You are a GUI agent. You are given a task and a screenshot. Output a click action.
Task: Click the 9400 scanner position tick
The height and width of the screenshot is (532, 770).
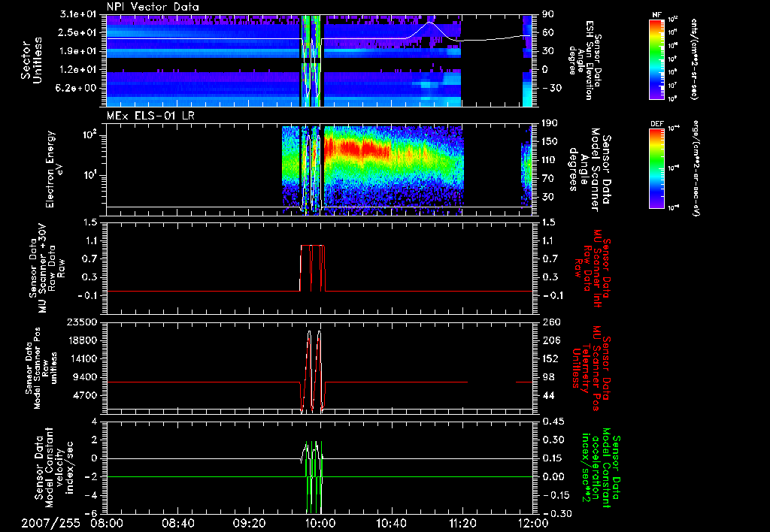(x=85, y=377)
